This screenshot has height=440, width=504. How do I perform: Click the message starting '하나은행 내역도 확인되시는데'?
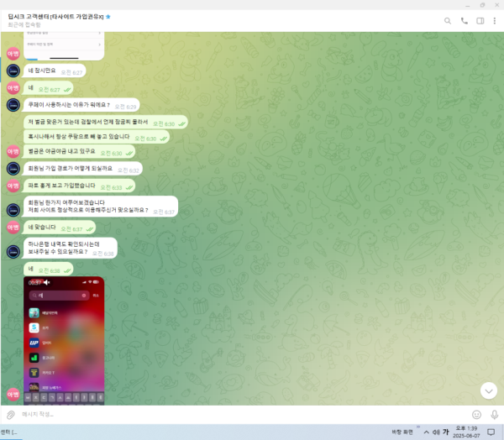(70, 248)
